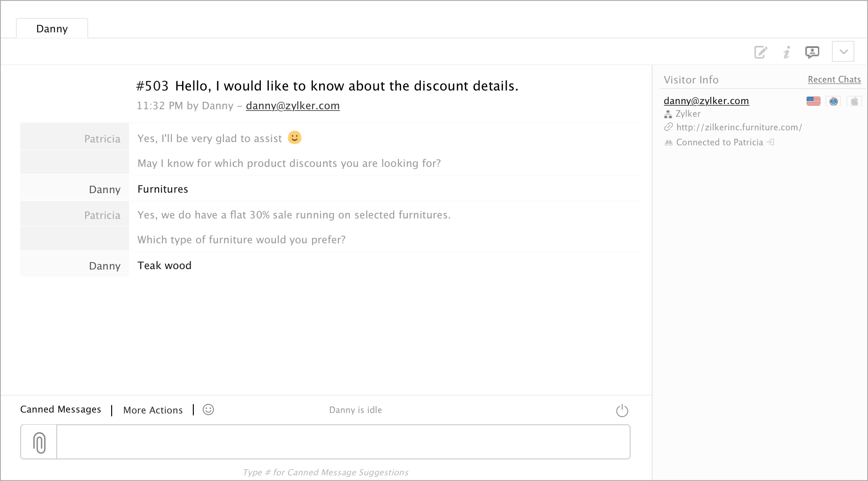Click the edit notes pencil icon
Viewport: 868px width, 481px height.
(761, 52)
